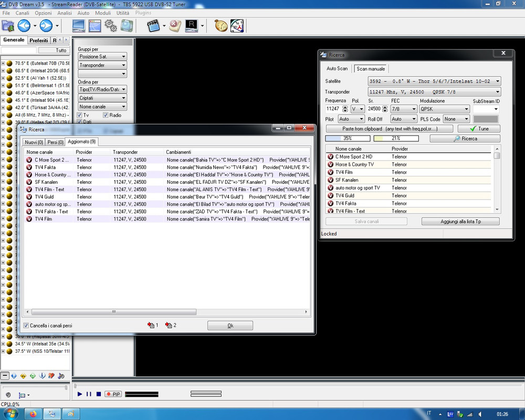
Task: Switch to the Auto Scan tab
Action: pyautogui.click(x=337, y=68)
